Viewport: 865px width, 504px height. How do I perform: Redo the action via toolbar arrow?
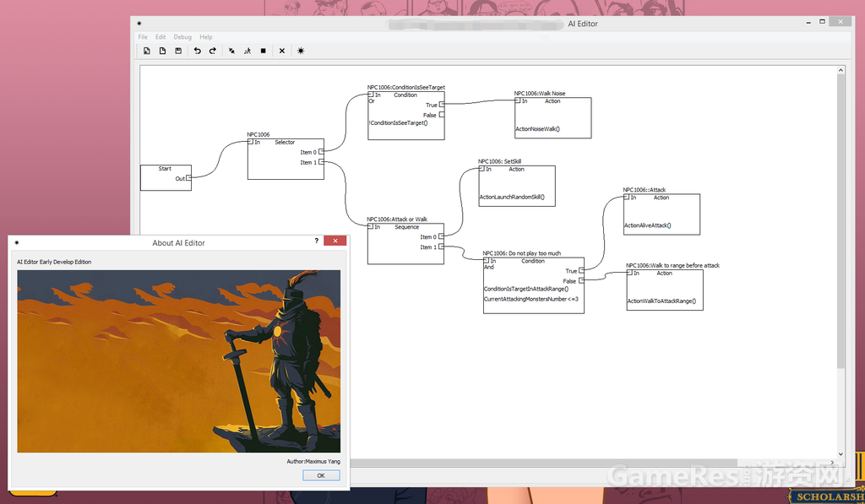[212, 51]
